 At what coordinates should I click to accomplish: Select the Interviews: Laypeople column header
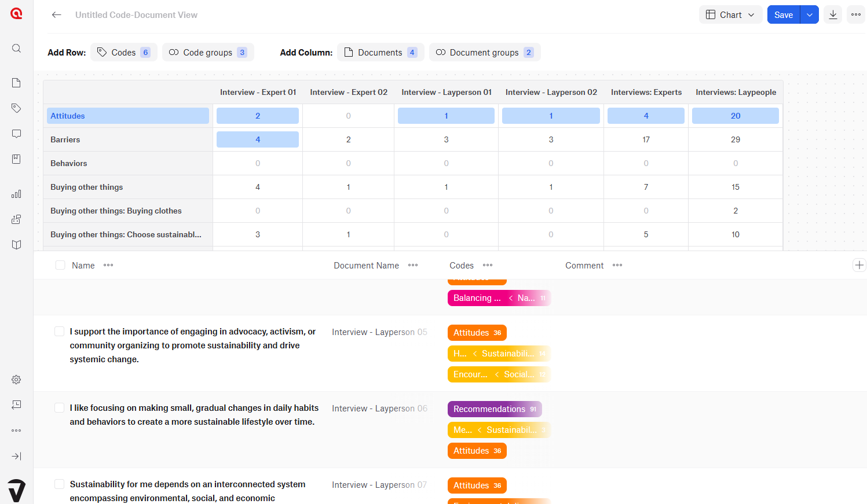[736, 92]
